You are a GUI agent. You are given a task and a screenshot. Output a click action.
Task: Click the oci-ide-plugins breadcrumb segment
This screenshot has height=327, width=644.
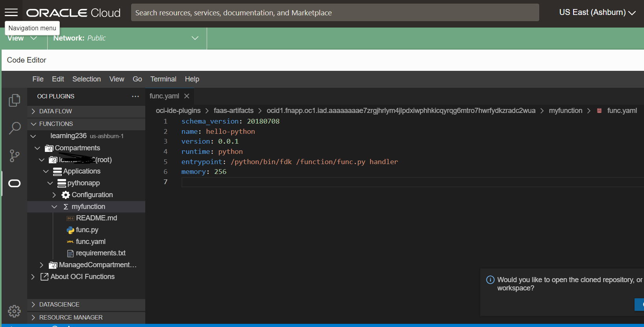(x=178, y=111)
